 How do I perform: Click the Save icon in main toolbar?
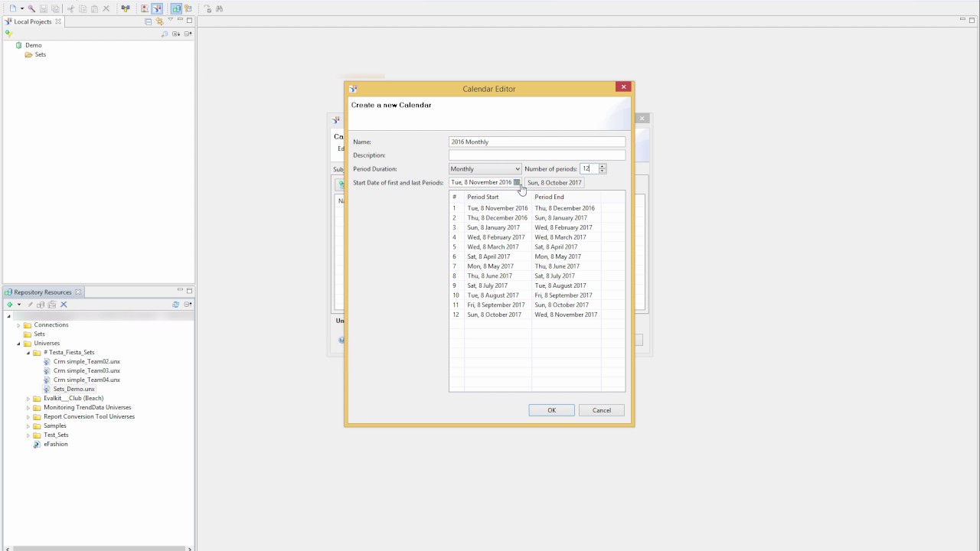[x=44, y=8]
